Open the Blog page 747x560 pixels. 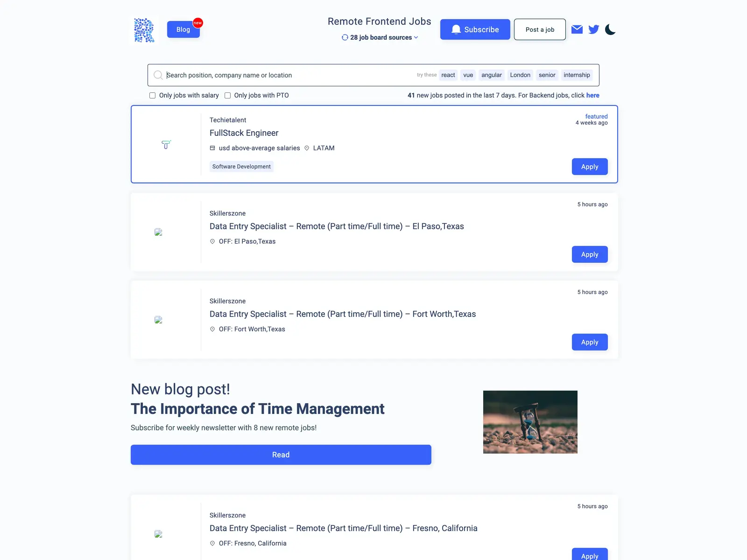183,29
